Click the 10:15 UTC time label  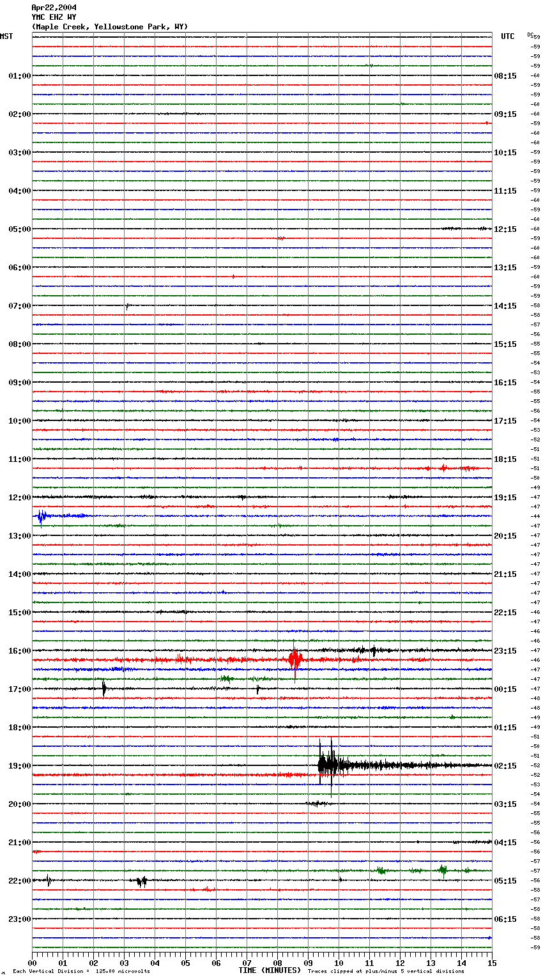[x=505, y=153]
